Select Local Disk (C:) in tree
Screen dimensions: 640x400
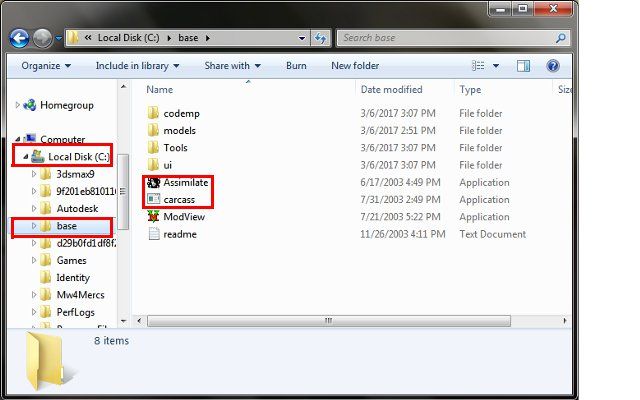[78, 157]
